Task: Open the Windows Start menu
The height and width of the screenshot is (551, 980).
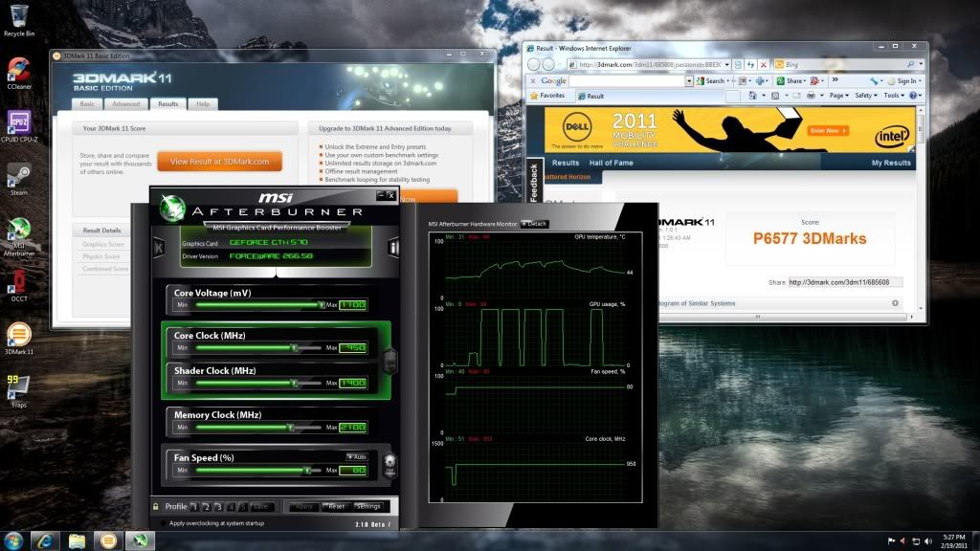Action: (x=13, y=540)
